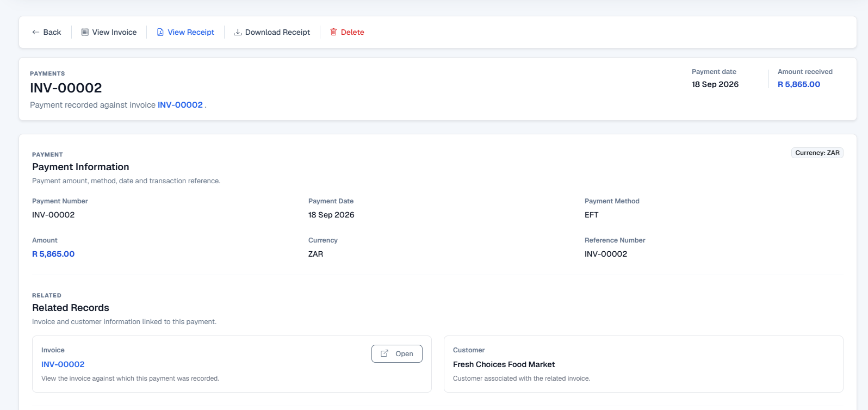Click the 18 Sep 2026 value in Payment Information
Viewport: 868px width, 410px height.
[331, 215]
